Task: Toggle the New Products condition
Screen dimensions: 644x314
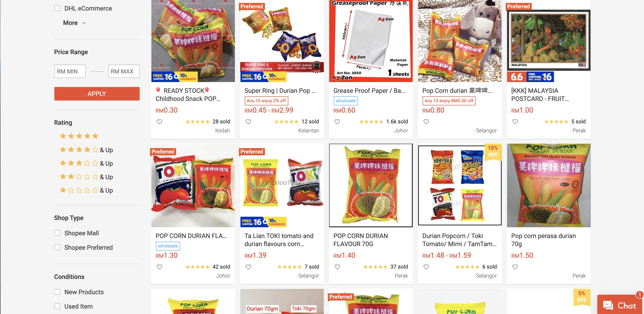Action: tap(57, 292)
